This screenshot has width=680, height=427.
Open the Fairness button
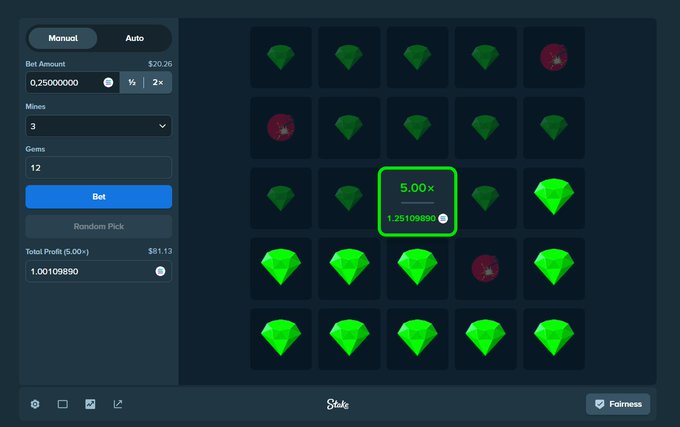pyautogui.click(x=618, y=404)
